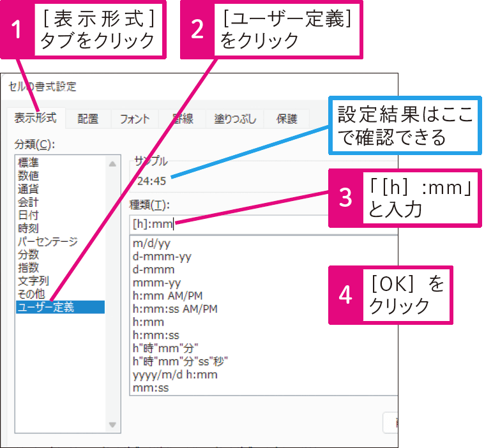500x448 pixels.
Task: Choose the h:mm AM/PM format
Action: [x=168, y=295]
